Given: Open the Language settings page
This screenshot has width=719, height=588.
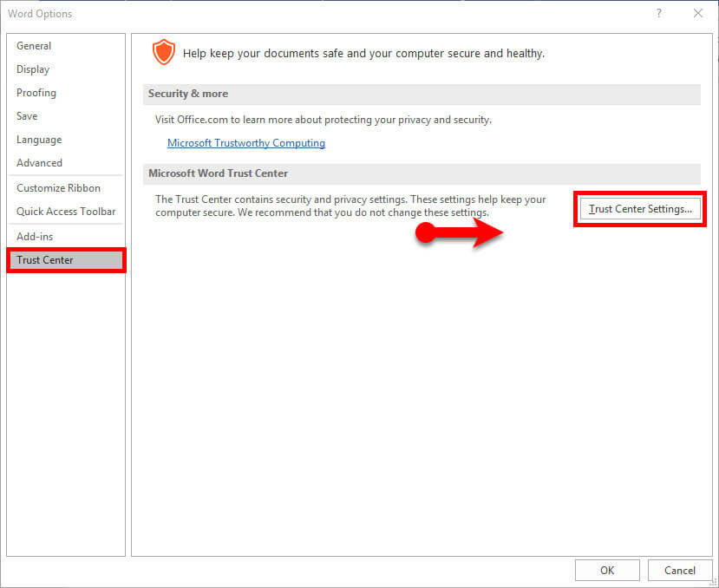Looking at the screenshot, I should coord(39,139).
